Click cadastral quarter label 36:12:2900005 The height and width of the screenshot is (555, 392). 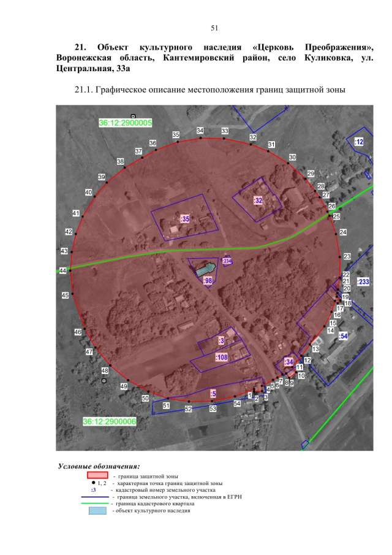pos(125,123)
